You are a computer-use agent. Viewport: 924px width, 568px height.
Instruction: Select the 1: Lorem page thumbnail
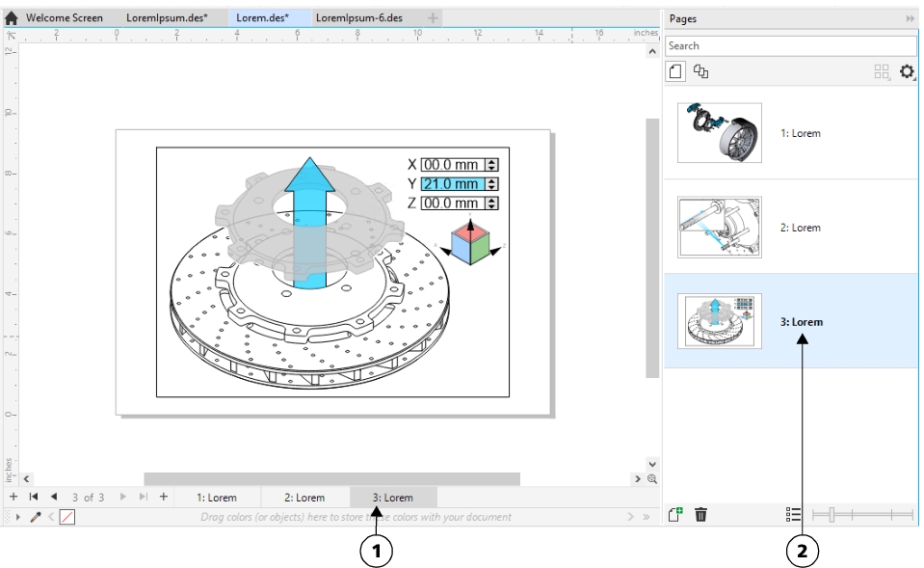click(720, 133)
